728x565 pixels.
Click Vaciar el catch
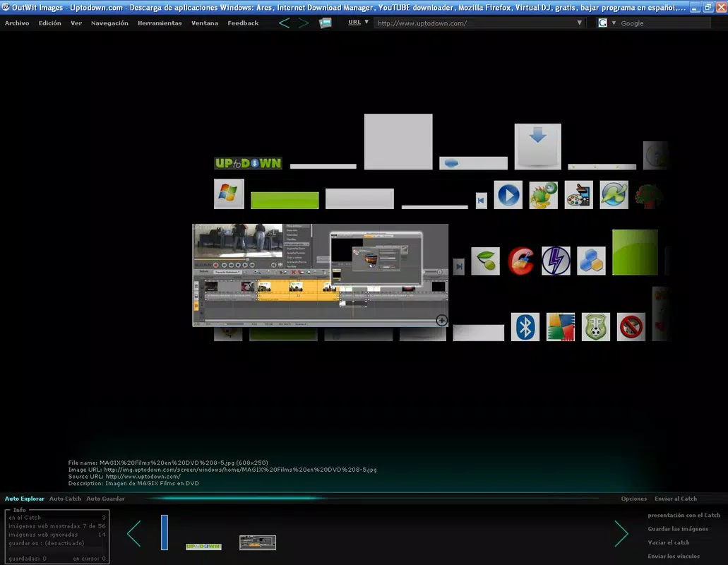(x=669, y=542)
